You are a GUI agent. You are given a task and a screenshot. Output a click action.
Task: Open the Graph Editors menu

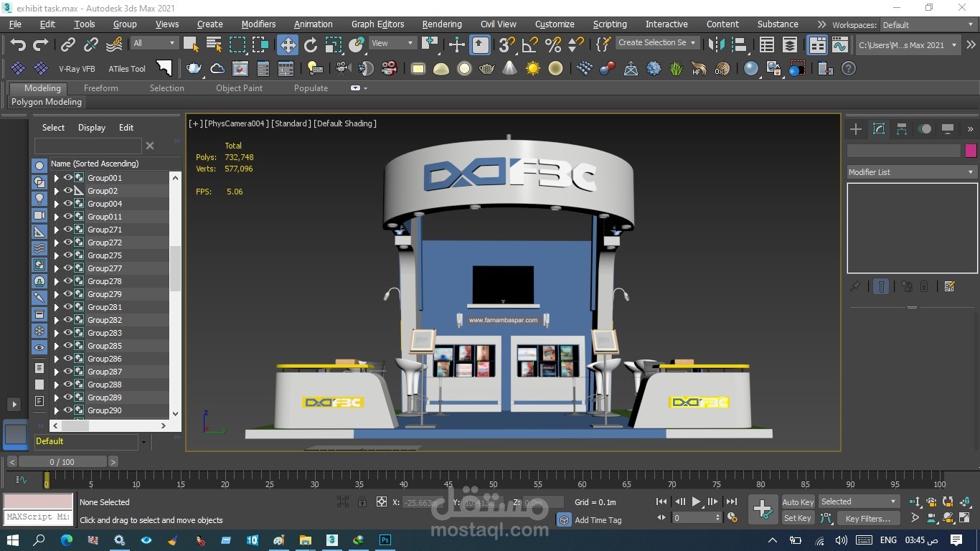tap(378, 24)
